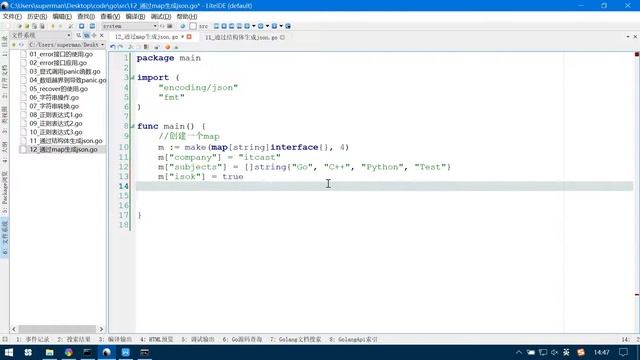Select 11_通过结构体生成json.go in file tree
640x360 pixels.
click(x=66, y=141)
